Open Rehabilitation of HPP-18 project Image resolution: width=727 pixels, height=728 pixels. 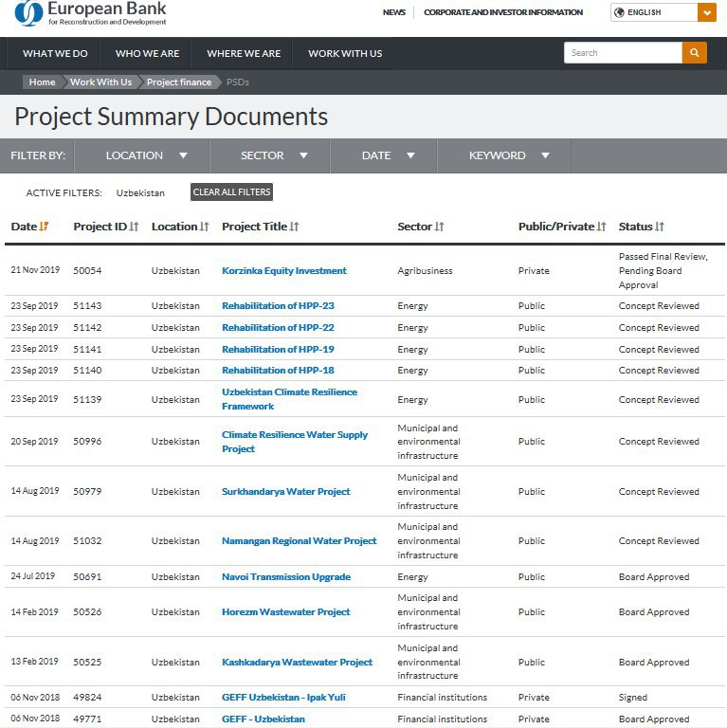click(x=278, y=371)
